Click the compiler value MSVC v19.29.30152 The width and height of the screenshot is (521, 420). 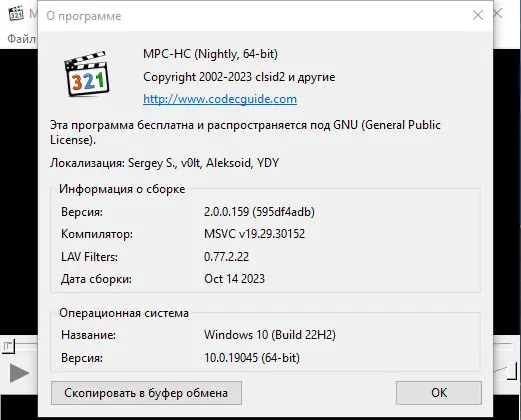254,234
